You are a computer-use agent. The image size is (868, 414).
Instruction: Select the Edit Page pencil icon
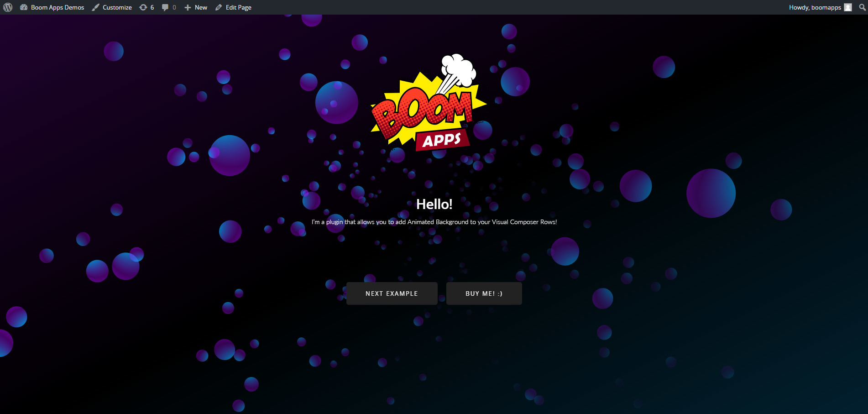[x=218, y=7]
